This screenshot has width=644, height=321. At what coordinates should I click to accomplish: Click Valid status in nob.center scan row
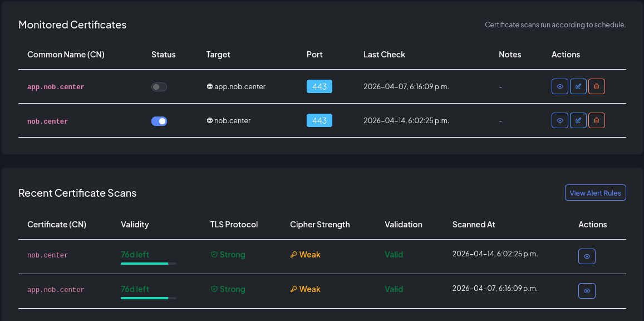click(394, 255)
